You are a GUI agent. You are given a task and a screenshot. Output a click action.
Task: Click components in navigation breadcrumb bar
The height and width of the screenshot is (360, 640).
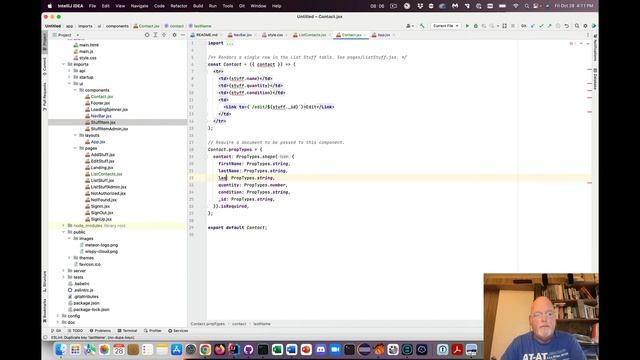pyautogui.click(x=117, y=26)
